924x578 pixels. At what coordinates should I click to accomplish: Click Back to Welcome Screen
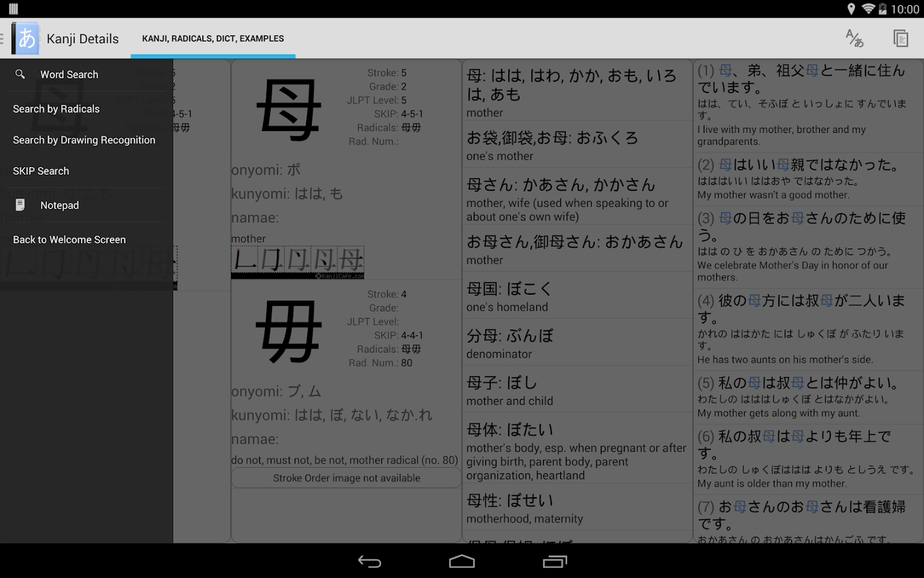[x=69, y=239]
